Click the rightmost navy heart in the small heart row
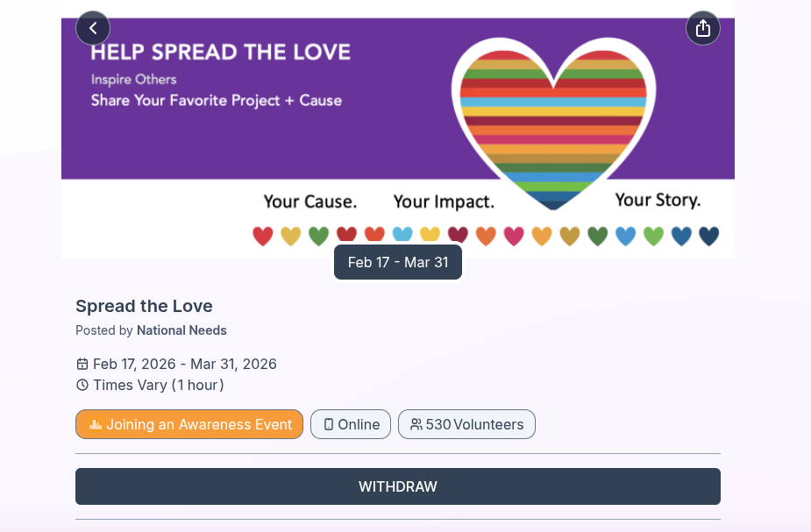This screenshot has height=532, width=811. coord(709,236)
